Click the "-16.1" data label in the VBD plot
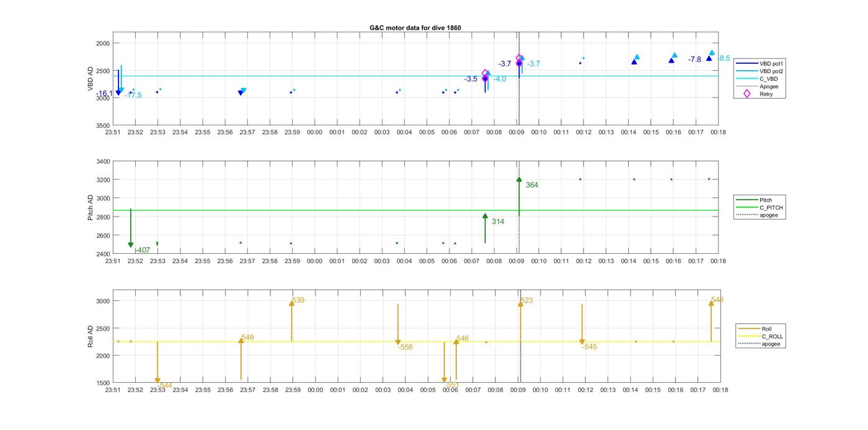The height and width of the screenshot is (430, 868). pyautogui.click(x=104, y=94)
